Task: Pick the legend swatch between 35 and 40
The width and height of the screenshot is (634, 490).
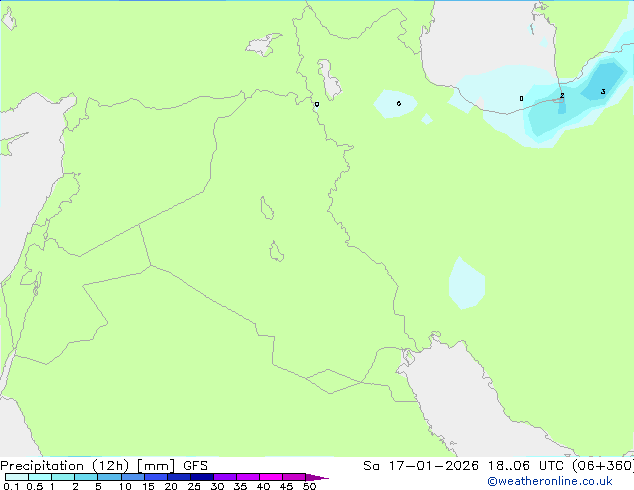Action: pos(248,477)
